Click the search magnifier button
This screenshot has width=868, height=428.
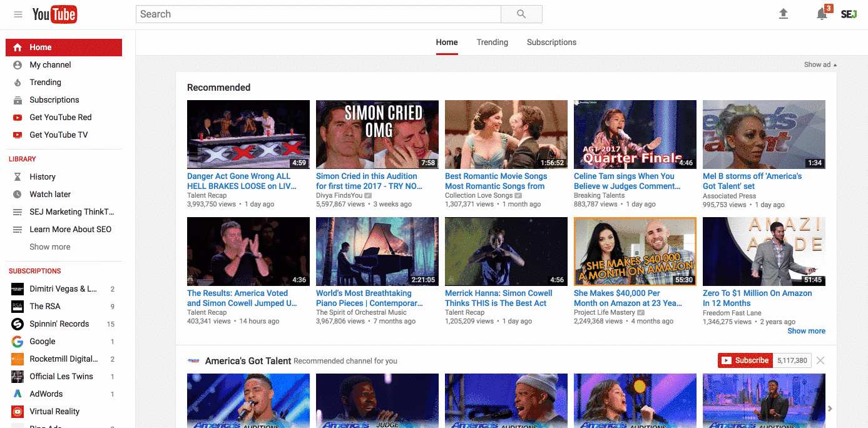coord(521,14)
